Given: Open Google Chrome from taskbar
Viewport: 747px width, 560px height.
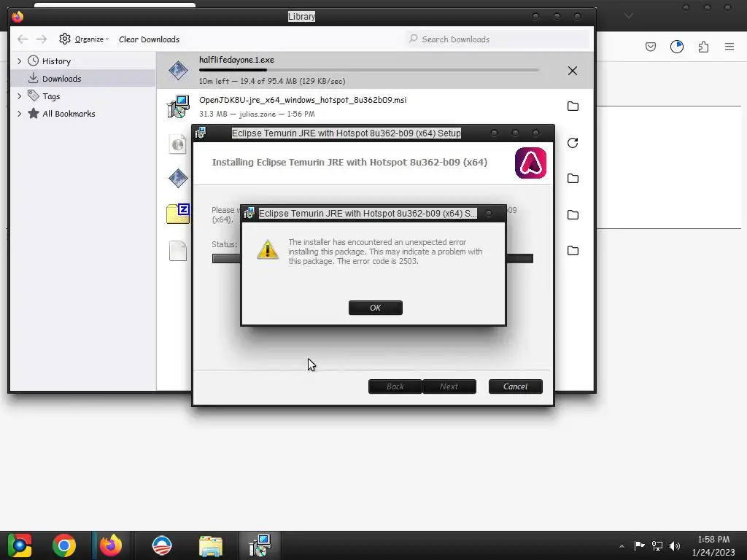Looking at the screenshot, I should [x=64, y=545].
